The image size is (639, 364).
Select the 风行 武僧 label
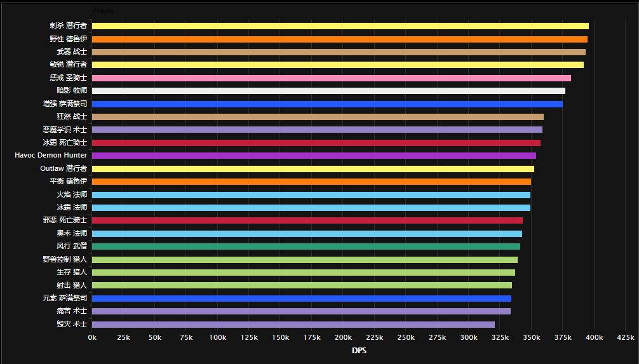72,246
